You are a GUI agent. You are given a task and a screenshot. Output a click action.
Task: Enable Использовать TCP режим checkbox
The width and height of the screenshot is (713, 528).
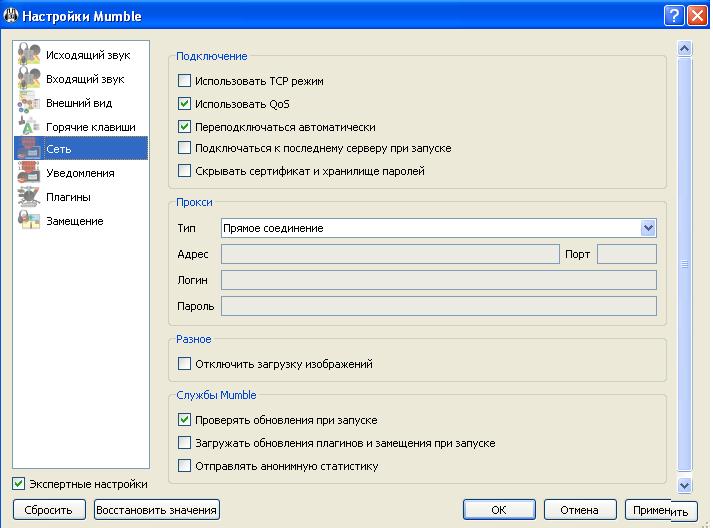[x=184, y=81]
